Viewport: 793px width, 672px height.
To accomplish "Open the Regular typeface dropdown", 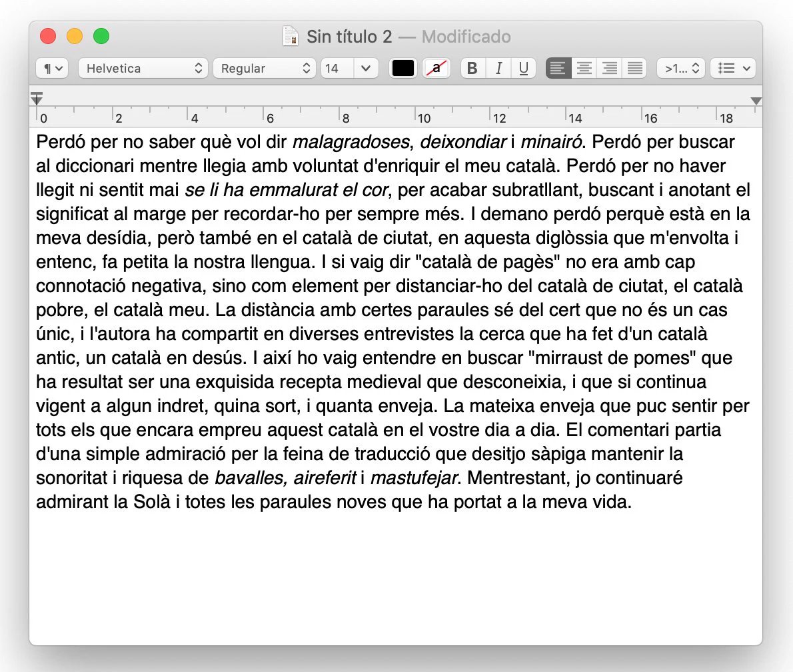I will pyautogui.click(x=265, y=68).
